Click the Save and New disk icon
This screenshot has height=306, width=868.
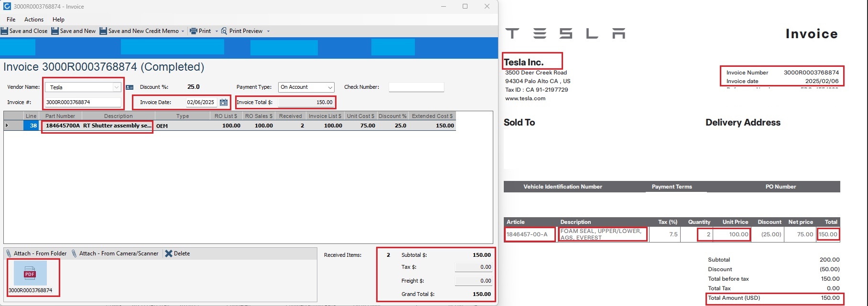click(x=55, y=31)
